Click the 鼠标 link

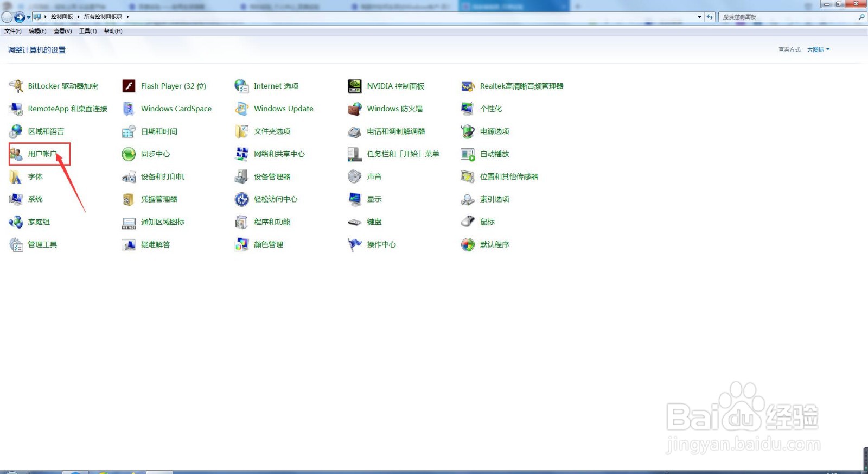coord(487,222)
